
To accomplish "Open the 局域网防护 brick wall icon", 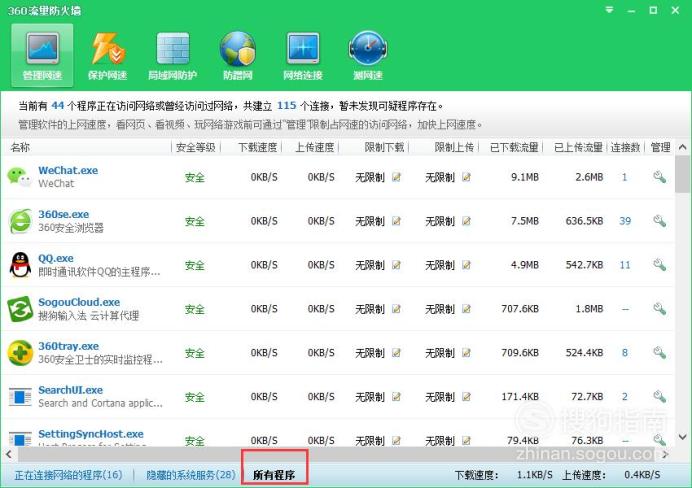I will (172, 55).
